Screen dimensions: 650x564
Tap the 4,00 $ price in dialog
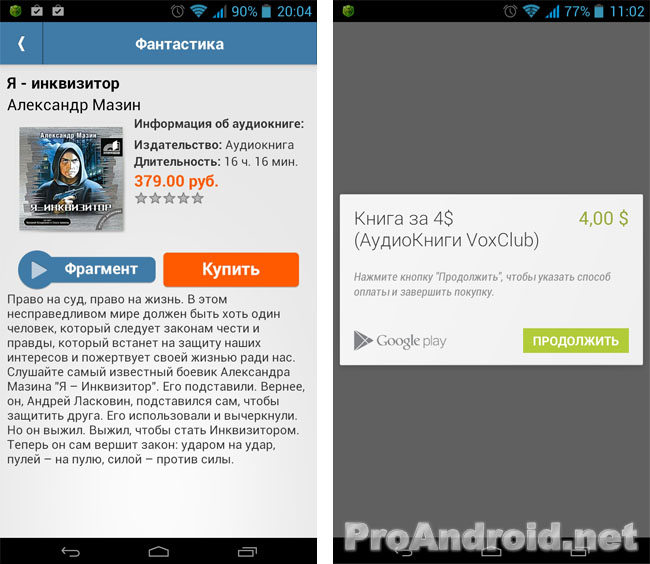coord(604,218)
